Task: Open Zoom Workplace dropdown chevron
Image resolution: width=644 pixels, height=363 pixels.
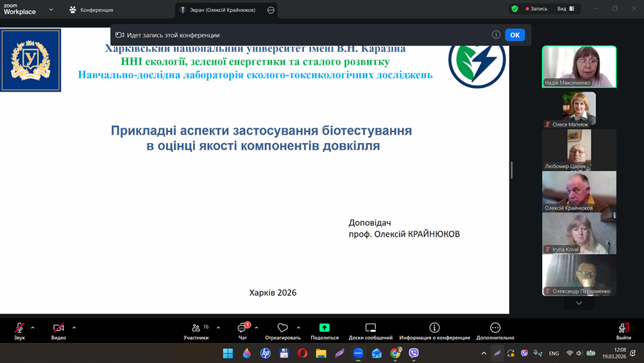Action: point(51,10)
